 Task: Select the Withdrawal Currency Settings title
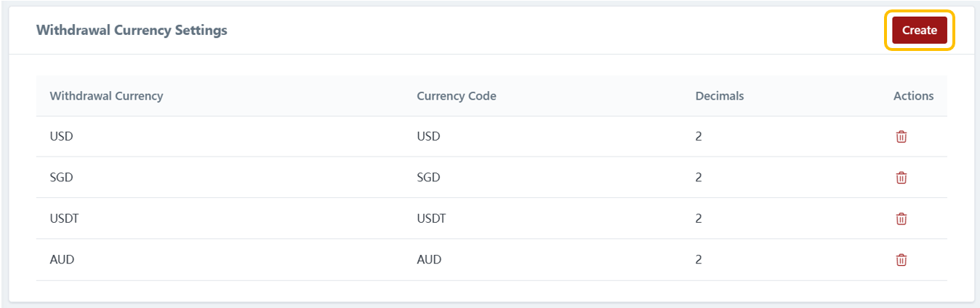132,31
